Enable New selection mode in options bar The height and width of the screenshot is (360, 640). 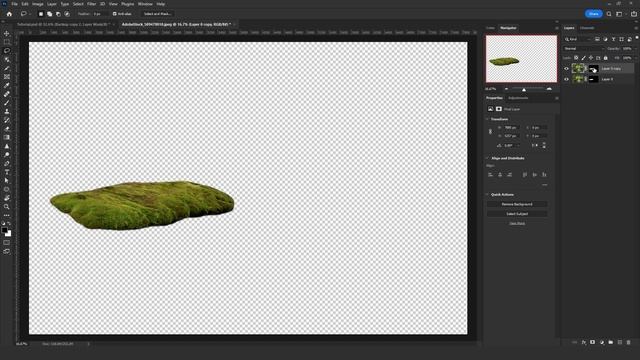(40, 14)
